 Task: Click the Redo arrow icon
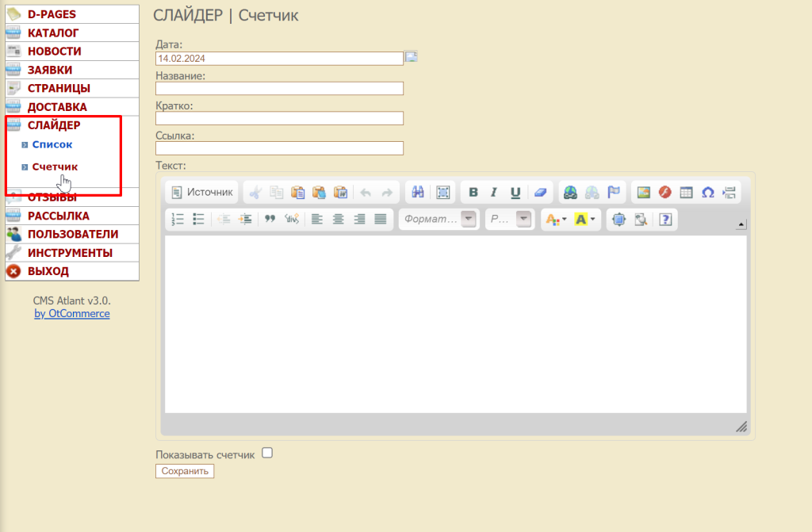coord(387,193)
